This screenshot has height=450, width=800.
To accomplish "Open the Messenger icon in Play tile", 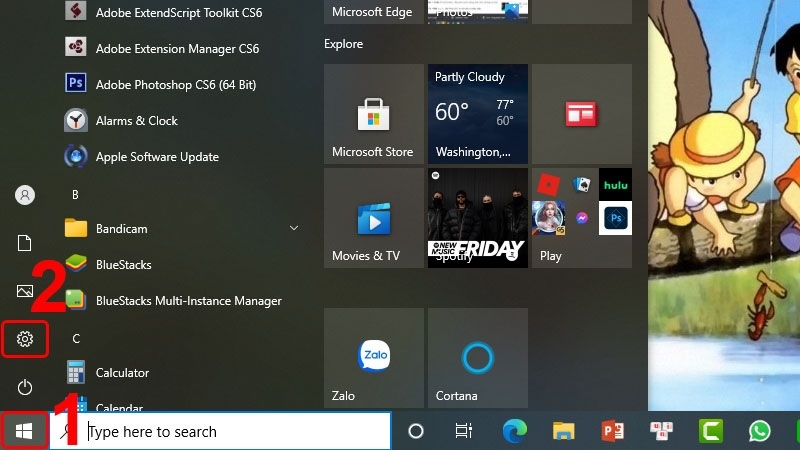I will pos(582,218).
